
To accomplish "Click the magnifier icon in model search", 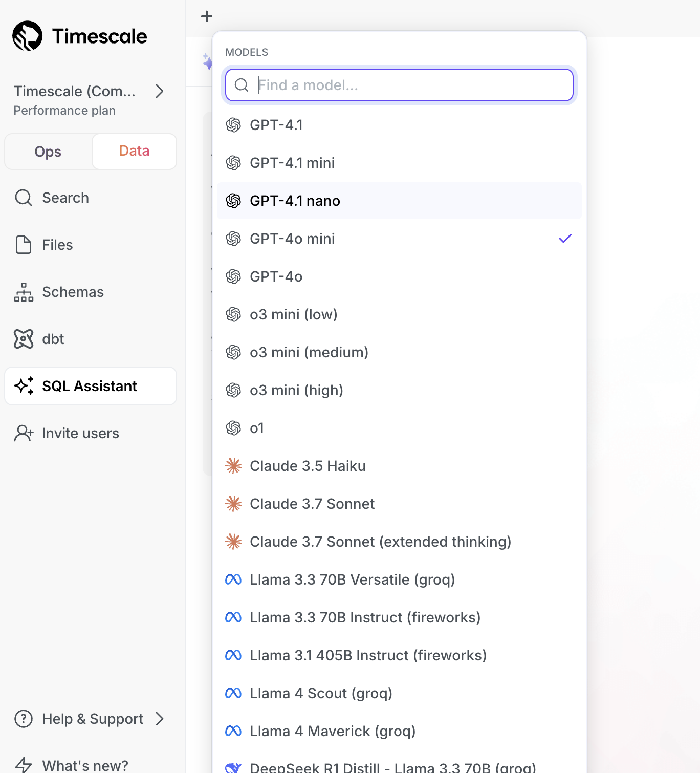I will pos(242,85).
